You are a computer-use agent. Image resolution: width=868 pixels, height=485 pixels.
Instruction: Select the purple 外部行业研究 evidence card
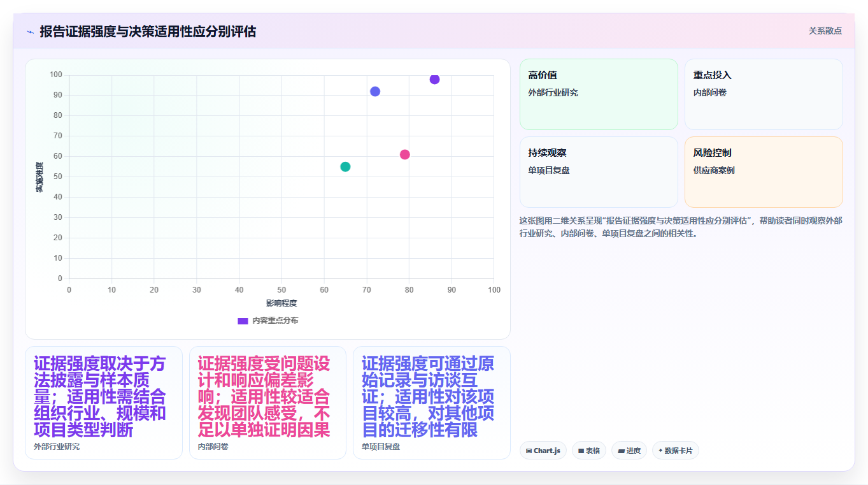pos(104,403)
